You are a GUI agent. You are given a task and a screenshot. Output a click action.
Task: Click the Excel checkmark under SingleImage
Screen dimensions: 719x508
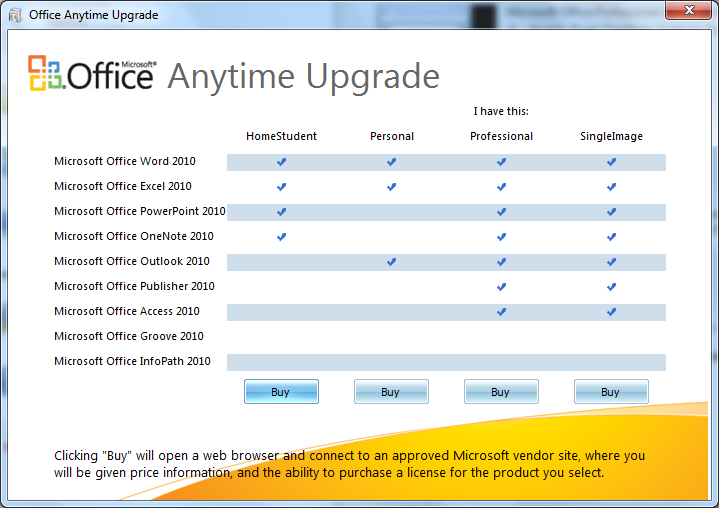(x=612, y=187)
